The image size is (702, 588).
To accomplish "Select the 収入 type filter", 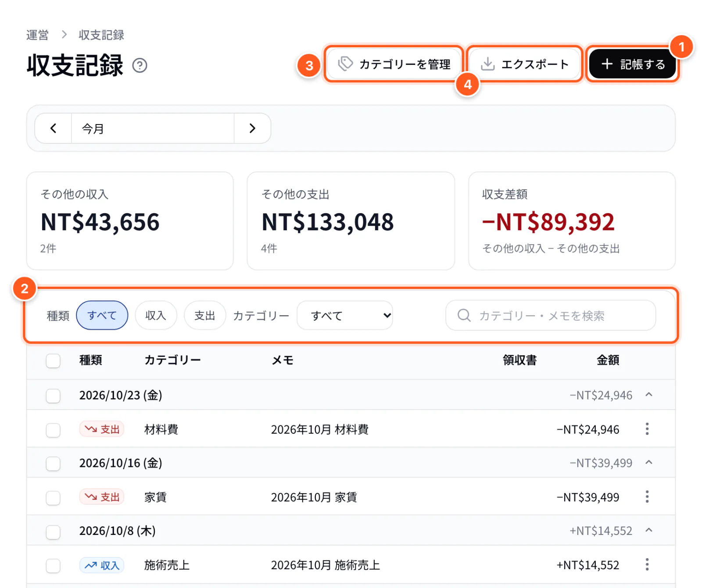I will click(x=156, y=315).
